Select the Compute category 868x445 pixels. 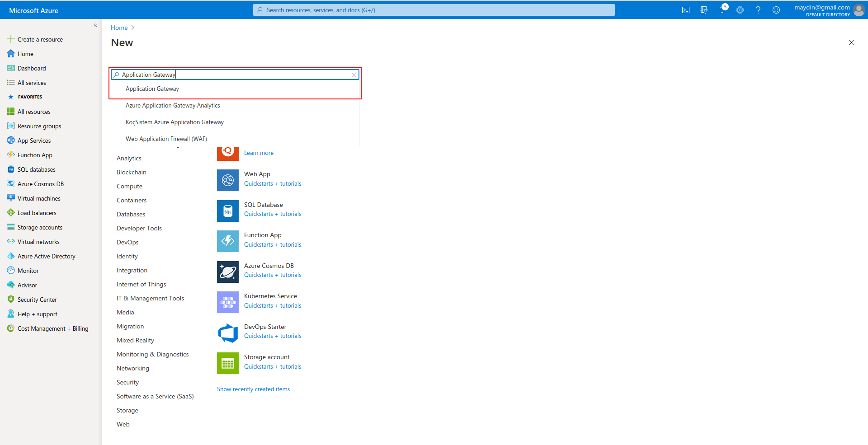click(129, 187)
